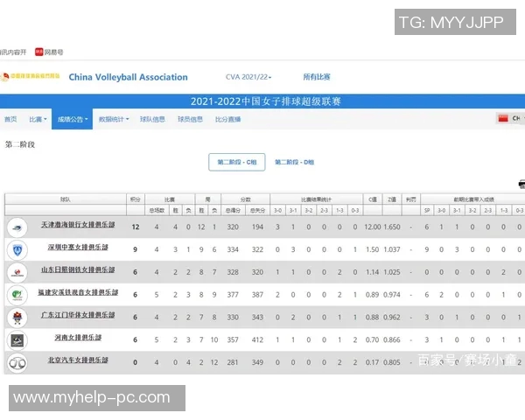Image resolution: width=525 pixels, height=420 pixels.
Task: Open the 成绩公告 active menu
Action: coord(73,119)
